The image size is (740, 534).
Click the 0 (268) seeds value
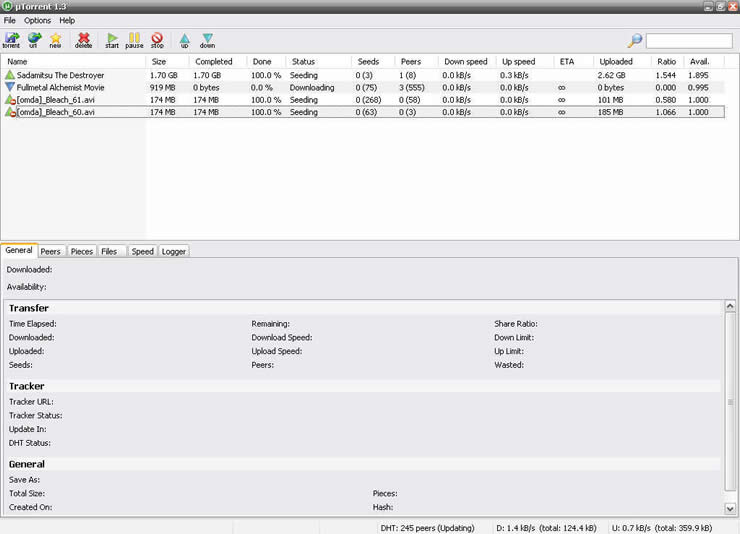[x=368, y=100]
